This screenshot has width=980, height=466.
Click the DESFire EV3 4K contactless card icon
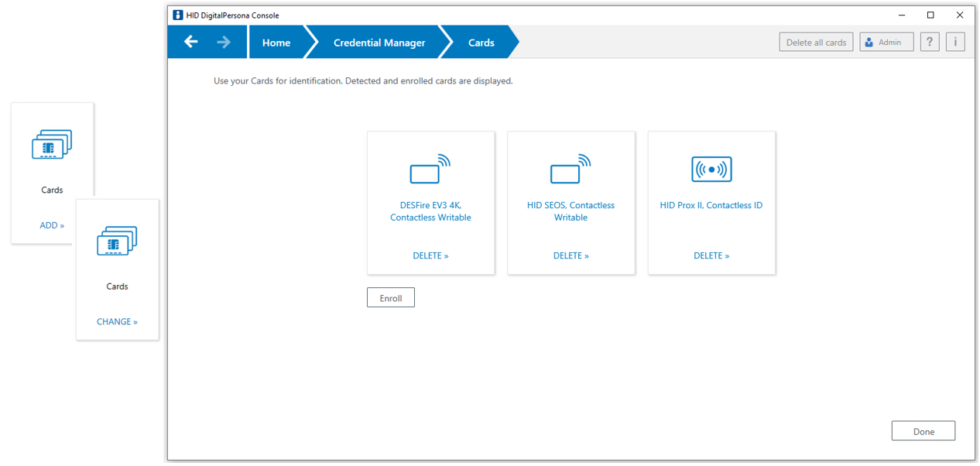430,169
